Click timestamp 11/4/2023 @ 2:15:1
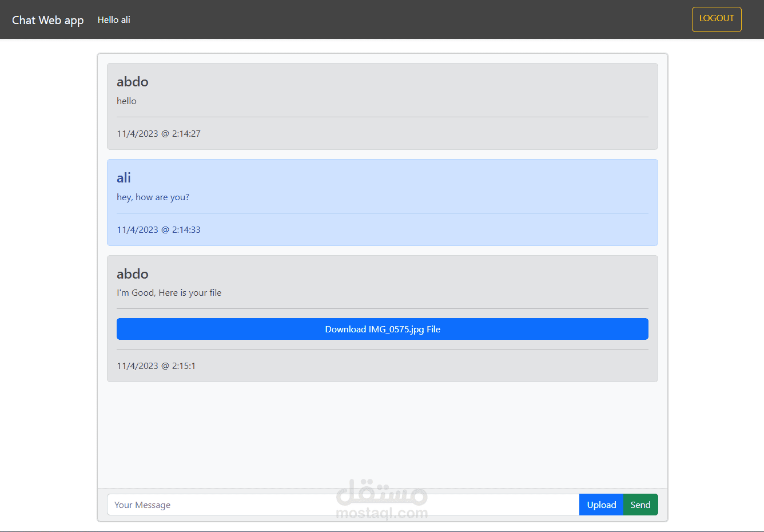This screenshot has width=764, height=532. click(x=156, y=366)
